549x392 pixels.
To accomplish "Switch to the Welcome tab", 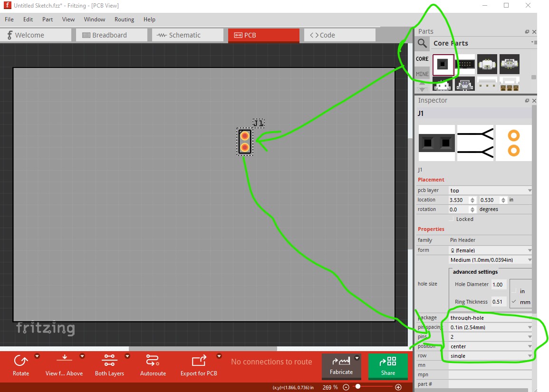I will [x=35, y=35].
